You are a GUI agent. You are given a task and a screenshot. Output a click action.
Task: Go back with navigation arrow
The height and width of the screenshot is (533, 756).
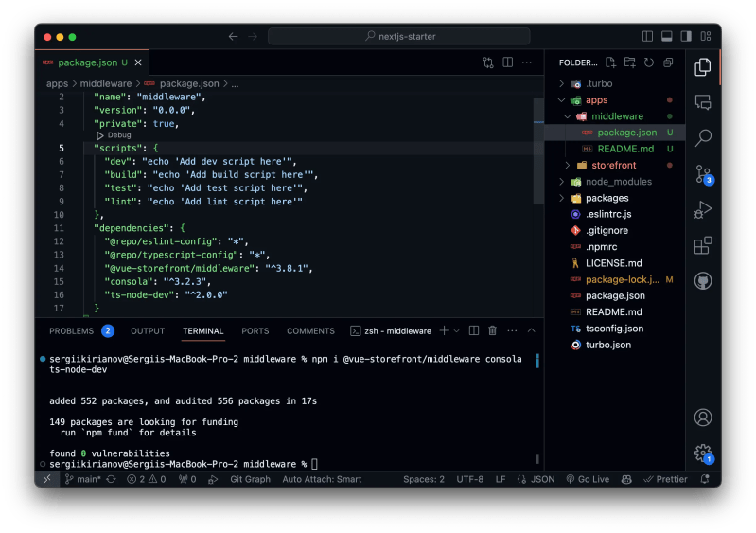[234, 36]
